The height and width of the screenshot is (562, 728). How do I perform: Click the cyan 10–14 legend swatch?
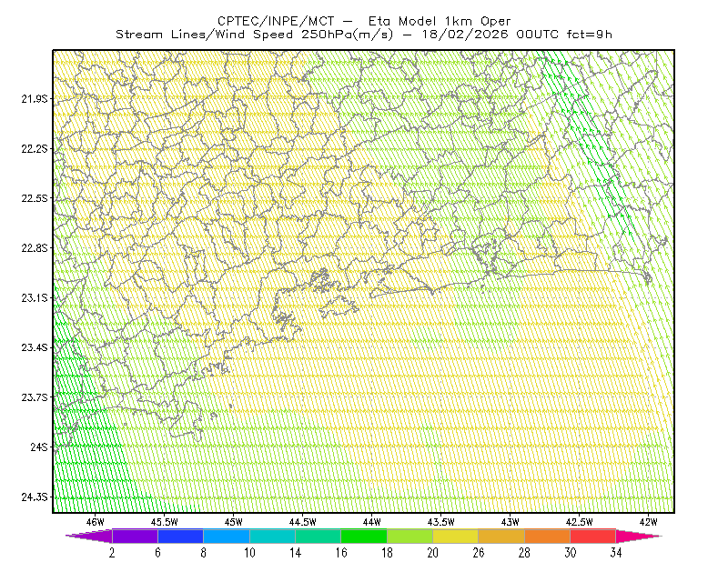[x=272, y=536]
